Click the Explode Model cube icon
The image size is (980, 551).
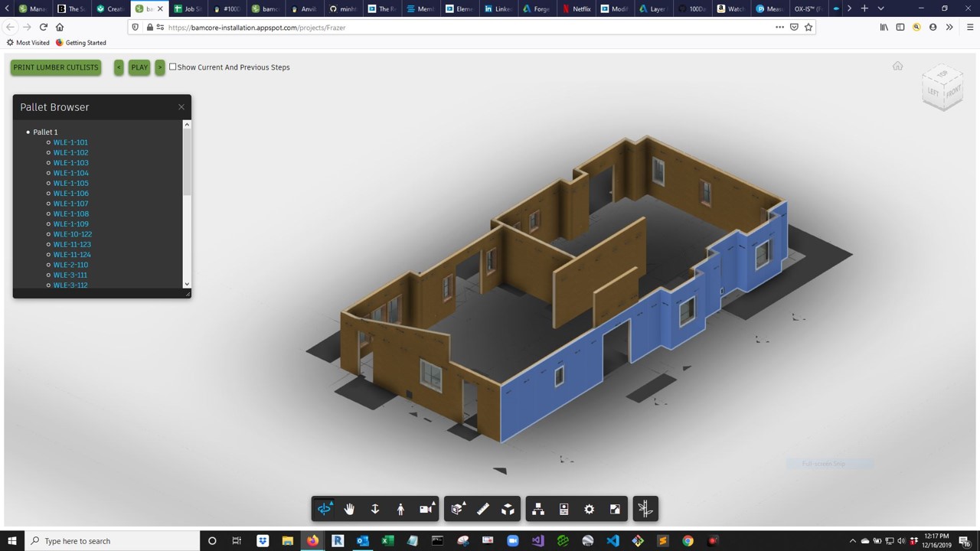coord(508,509)
